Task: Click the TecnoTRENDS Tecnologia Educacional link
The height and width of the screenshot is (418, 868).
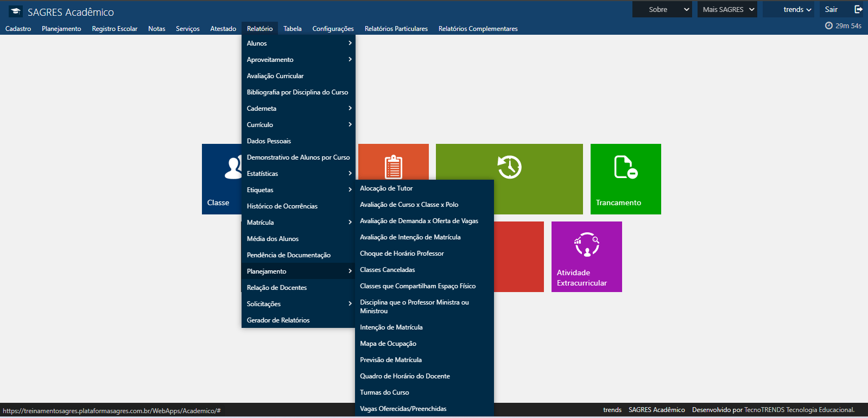Action: point(799,410)
